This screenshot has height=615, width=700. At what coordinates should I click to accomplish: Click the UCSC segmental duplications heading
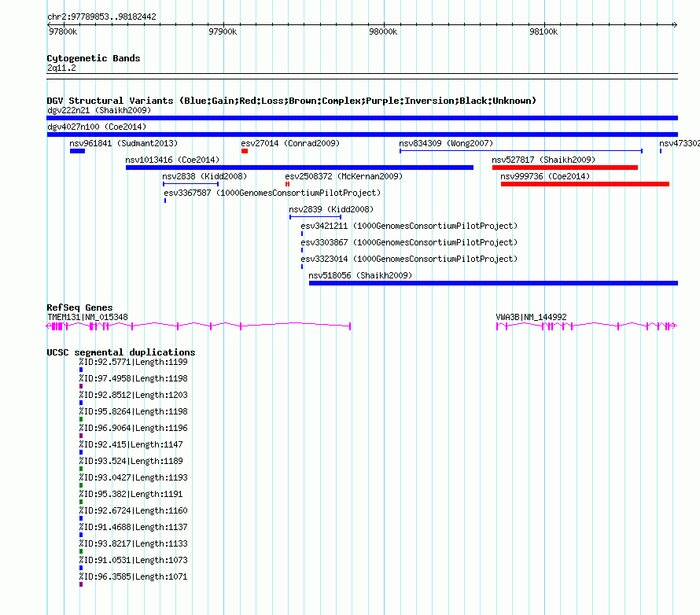point(121,352)
